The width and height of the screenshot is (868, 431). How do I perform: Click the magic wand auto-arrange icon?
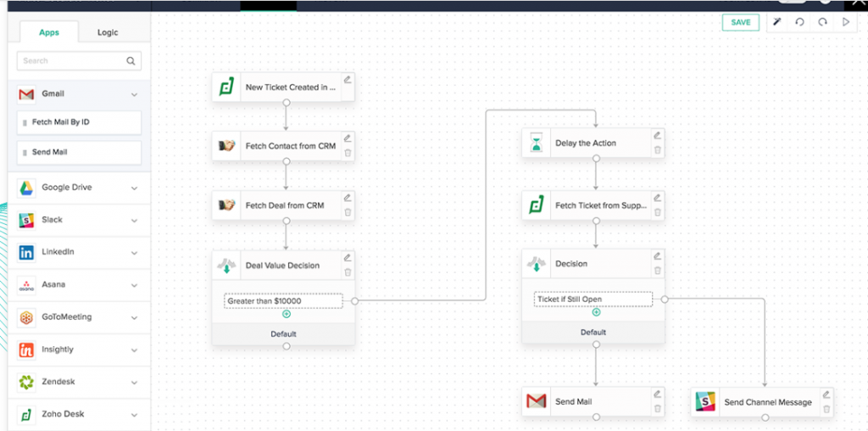coord(777,22)
